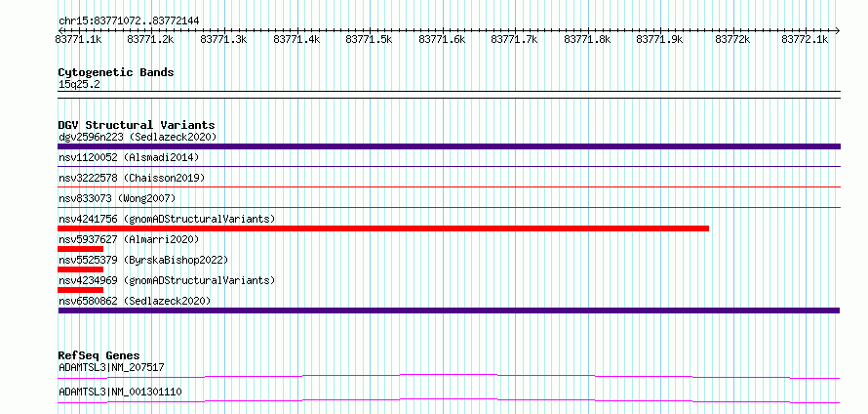Click the Cytogenetic Bands track heading

pos(116,72)
